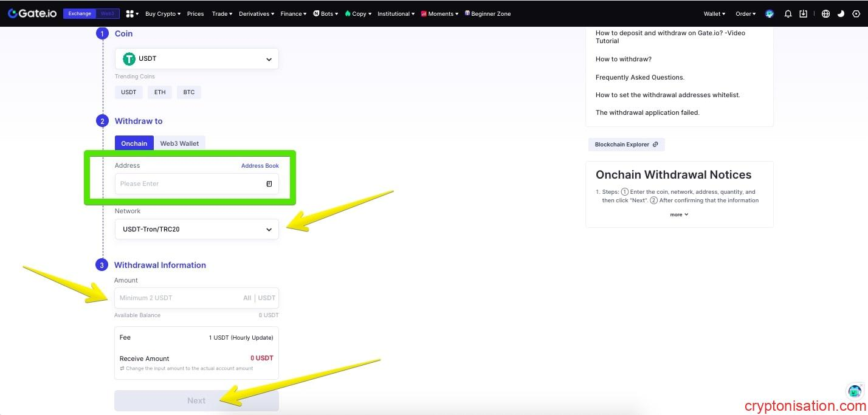Open the language globe icon
This screenshot has width=868, height=415.
point(825,13)
